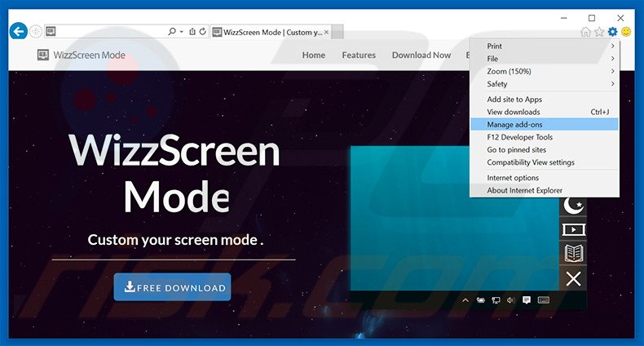The width and height of the screenshot is (644, 346).
Task: Click the search magnifier in address bar
Action: (x=172, y=31)
